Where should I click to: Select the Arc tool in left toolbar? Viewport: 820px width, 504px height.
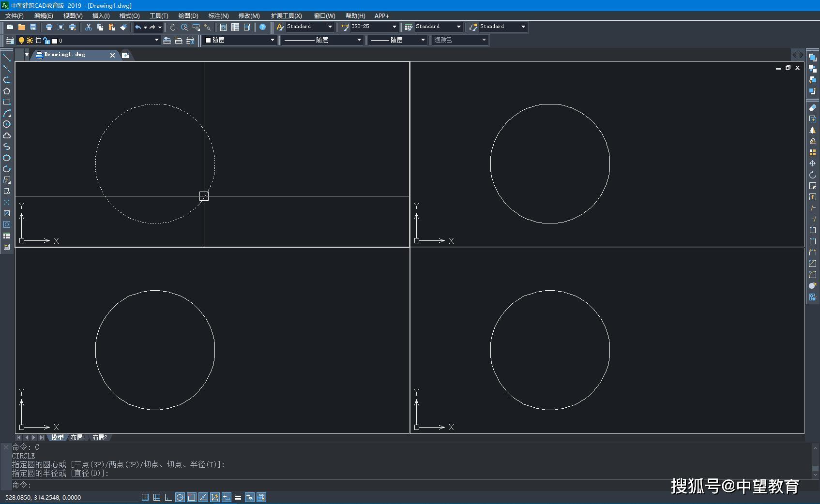(x=7, y=113)
